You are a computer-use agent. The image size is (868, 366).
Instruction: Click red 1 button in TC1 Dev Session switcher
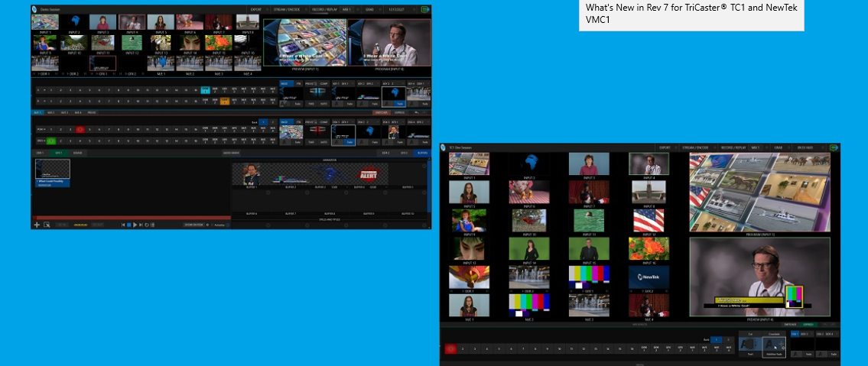450,349
